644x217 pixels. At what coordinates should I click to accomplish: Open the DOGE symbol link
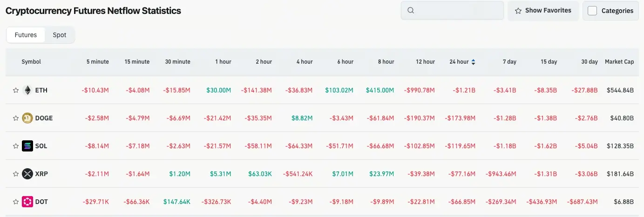pos(44,118)
